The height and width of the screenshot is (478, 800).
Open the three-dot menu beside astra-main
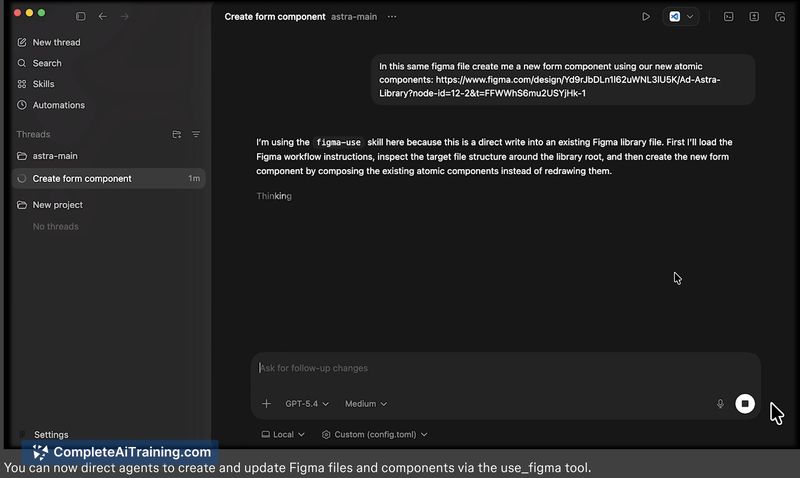(392, 17)
